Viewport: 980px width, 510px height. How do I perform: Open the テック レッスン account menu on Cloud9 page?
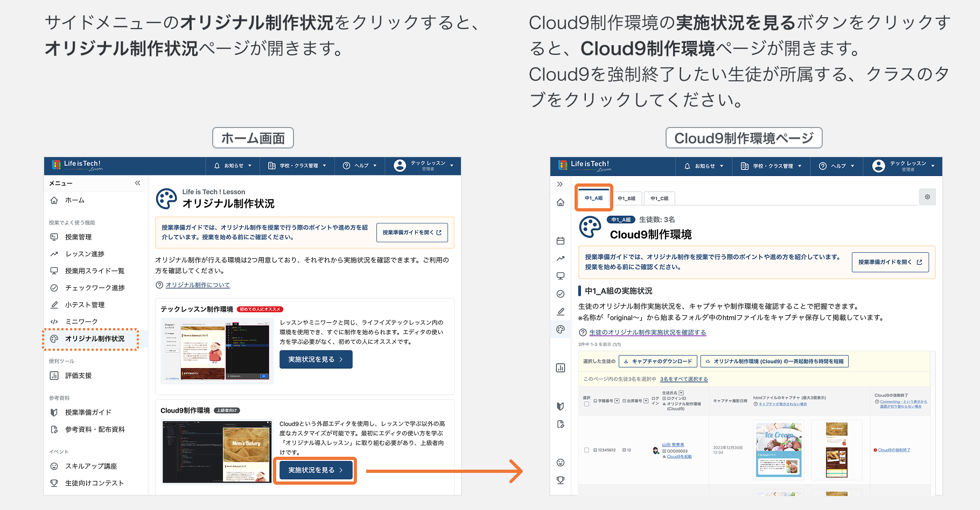[904, 166]
